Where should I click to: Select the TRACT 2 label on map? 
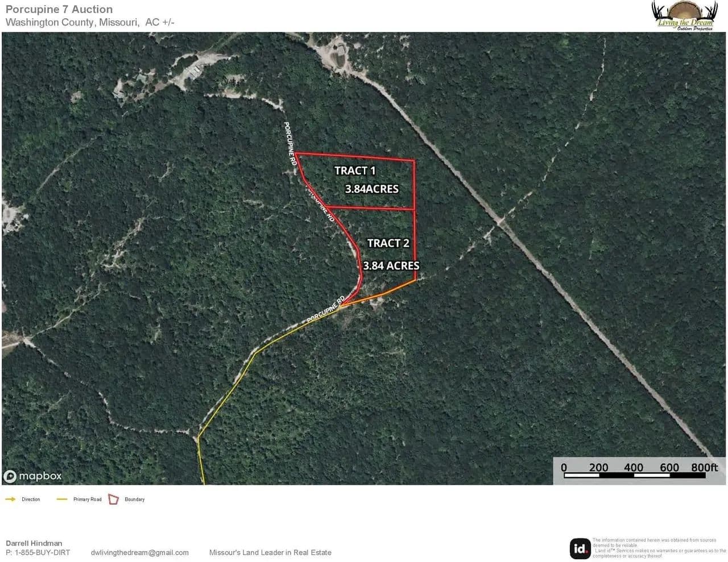click(x=388, y=243)
